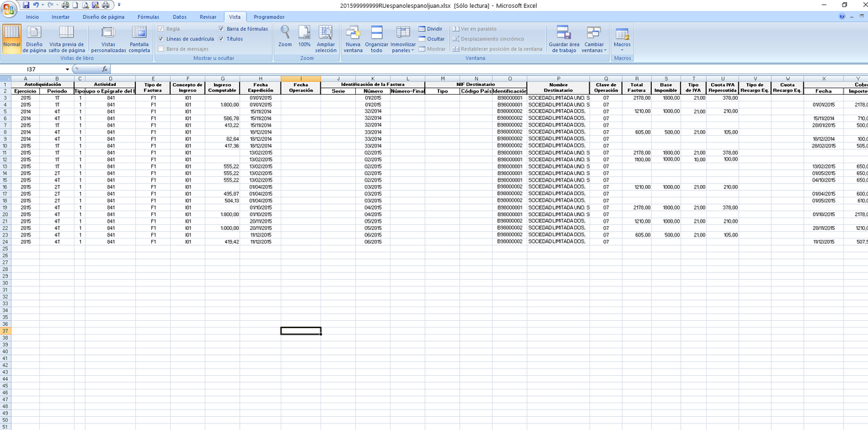Click the formula bar input field
The image size is (868, 430).
(488, 69)
